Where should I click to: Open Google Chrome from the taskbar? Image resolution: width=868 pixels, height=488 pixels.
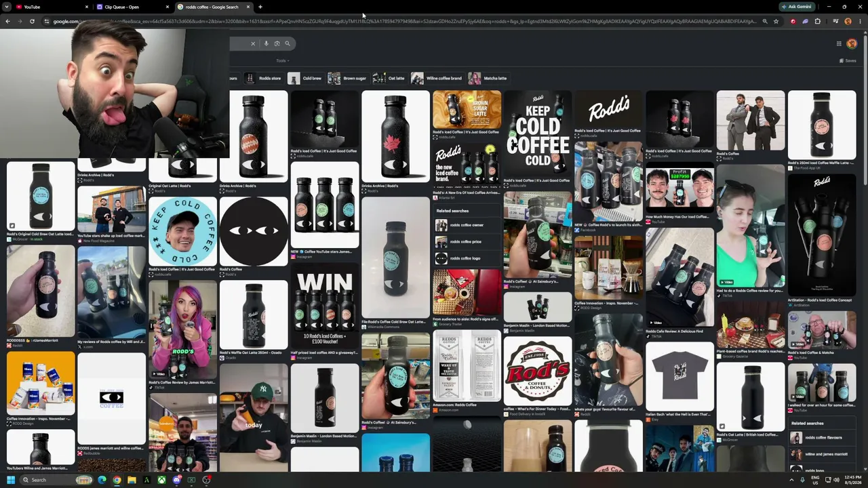coord(117,480)
